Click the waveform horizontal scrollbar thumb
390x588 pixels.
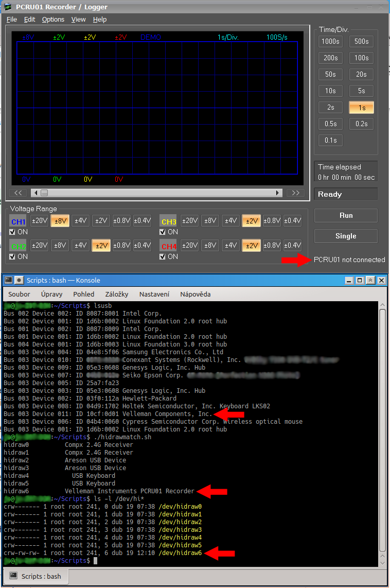(x=44, y=193)
